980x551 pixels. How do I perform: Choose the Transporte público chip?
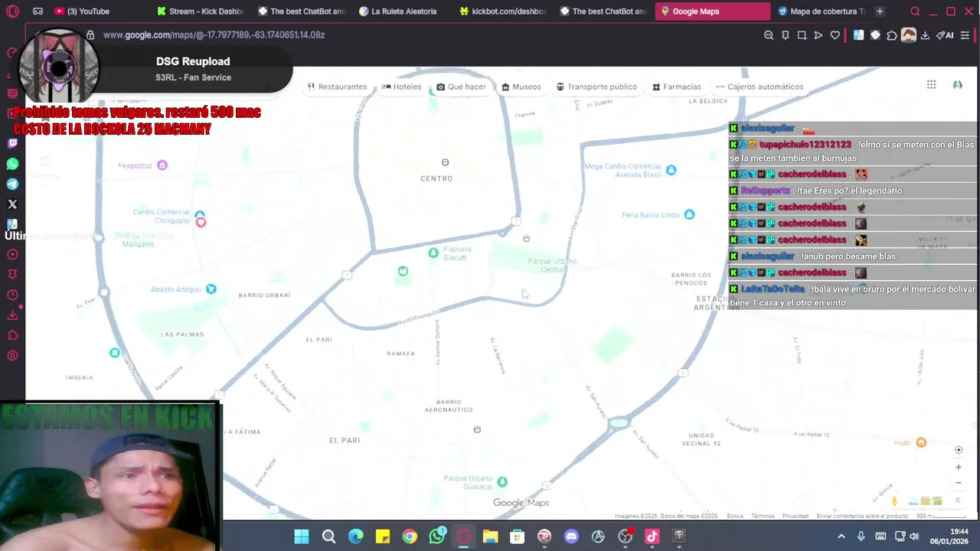596,86
